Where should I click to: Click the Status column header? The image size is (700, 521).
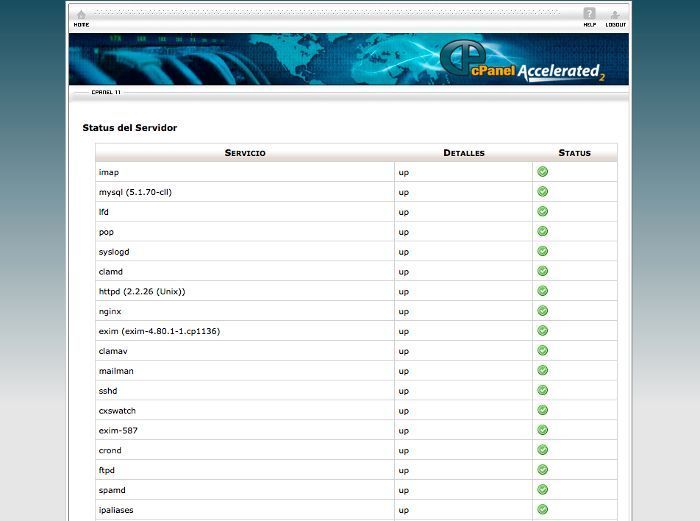(x=574, y=153)
